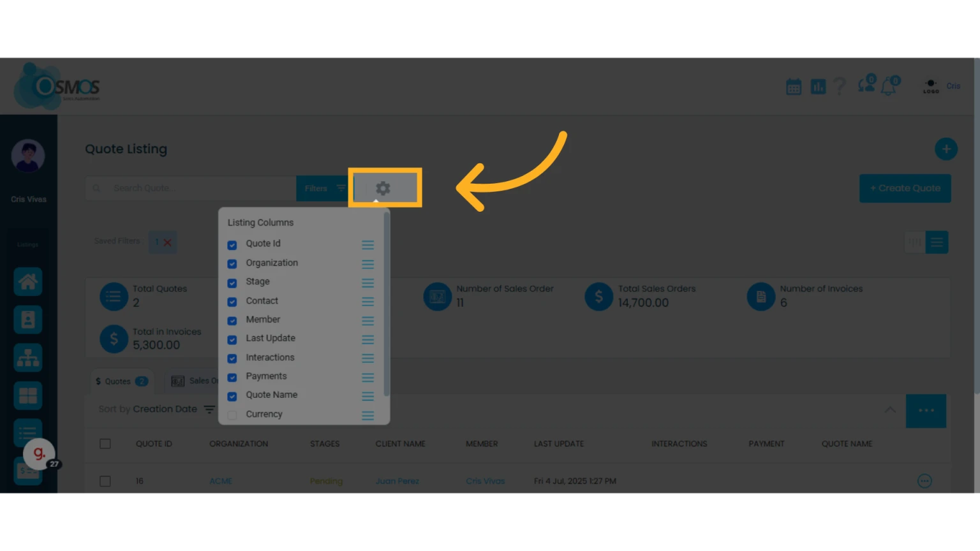The width and height of the screenshot is (980, 551).
Task: Click the Stage reorder handle
Action: point(367,283)
